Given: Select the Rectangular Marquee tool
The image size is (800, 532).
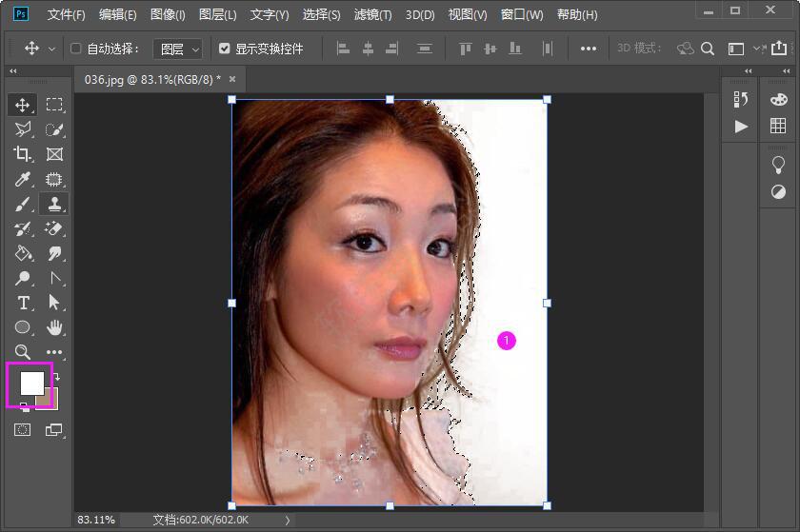Looking at the screenshot, I should pyautogui.click(x=54, y=105).
